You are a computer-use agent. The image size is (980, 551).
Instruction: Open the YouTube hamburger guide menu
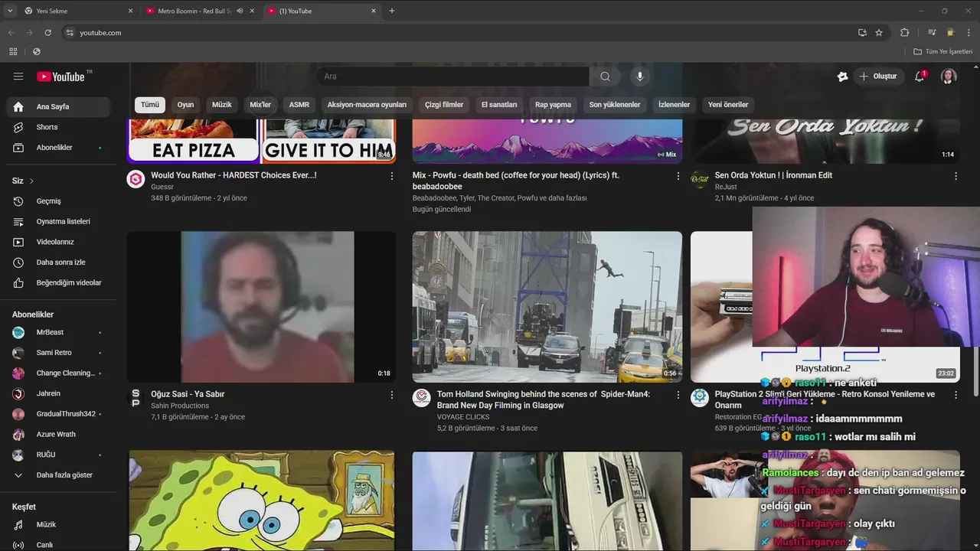click(18, 77)
